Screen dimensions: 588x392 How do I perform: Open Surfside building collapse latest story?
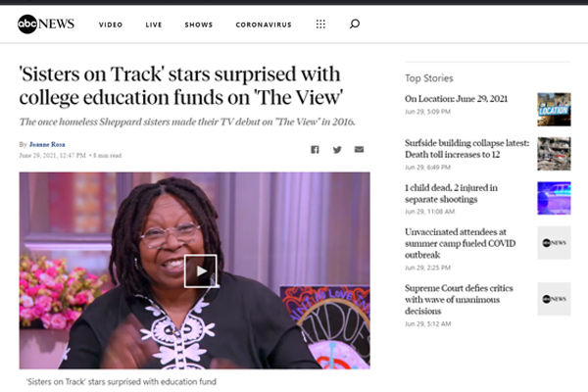466,149
